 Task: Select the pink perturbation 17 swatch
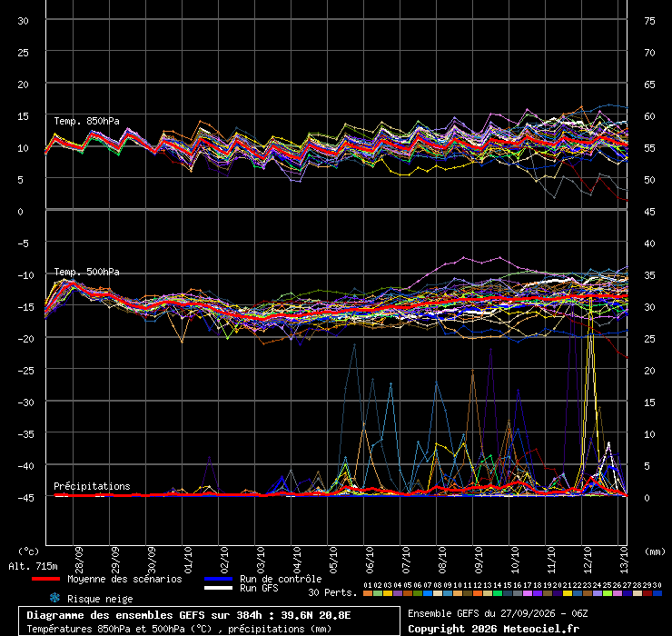click(x=528, y=593)
